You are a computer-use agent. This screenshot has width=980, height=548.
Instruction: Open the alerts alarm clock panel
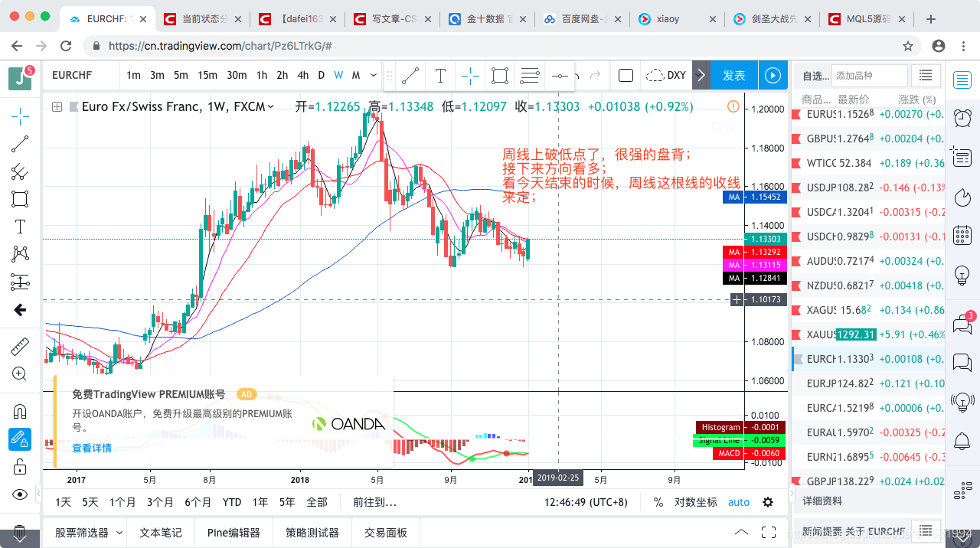962,117
